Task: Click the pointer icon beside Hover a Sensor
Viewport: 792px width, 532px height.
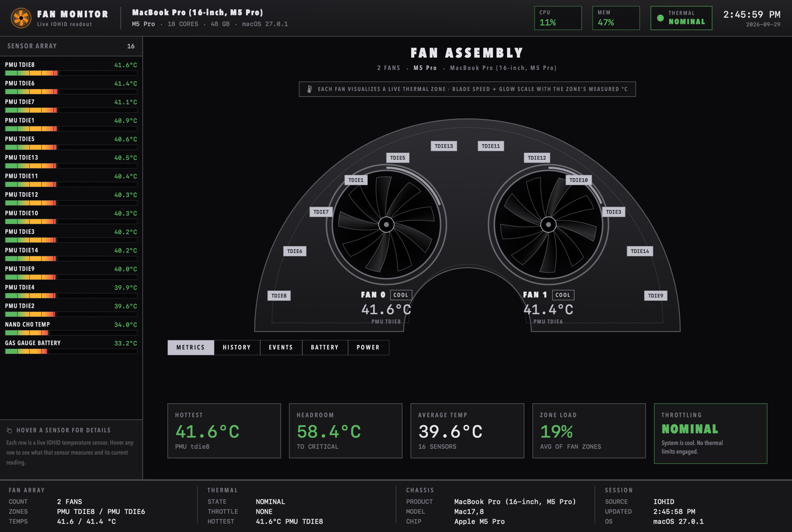Action: point(9,431)
